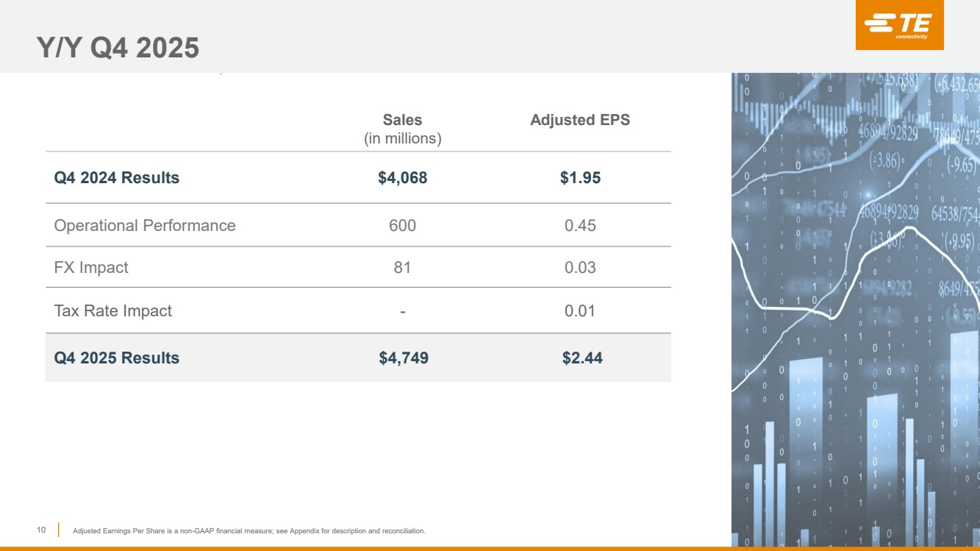Viewport: 980px width, 551px height.
Task: Click the slide number 10
Action: (41, 530)
